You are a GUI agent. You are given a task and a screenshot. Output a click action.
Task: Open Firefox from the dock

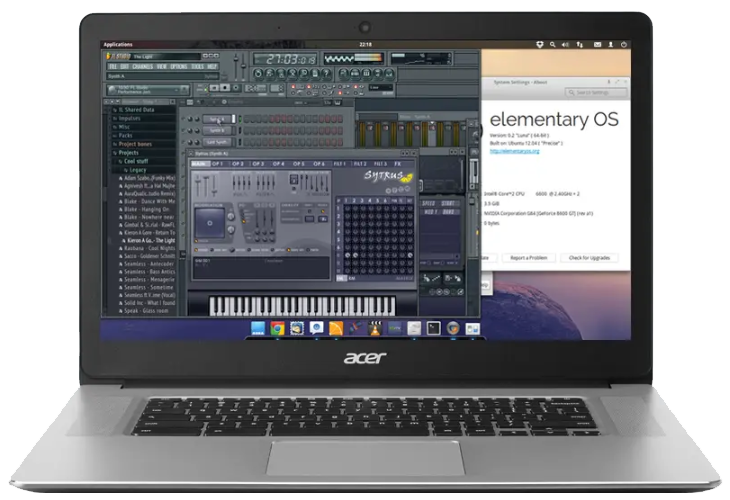[x=453, y=329]
